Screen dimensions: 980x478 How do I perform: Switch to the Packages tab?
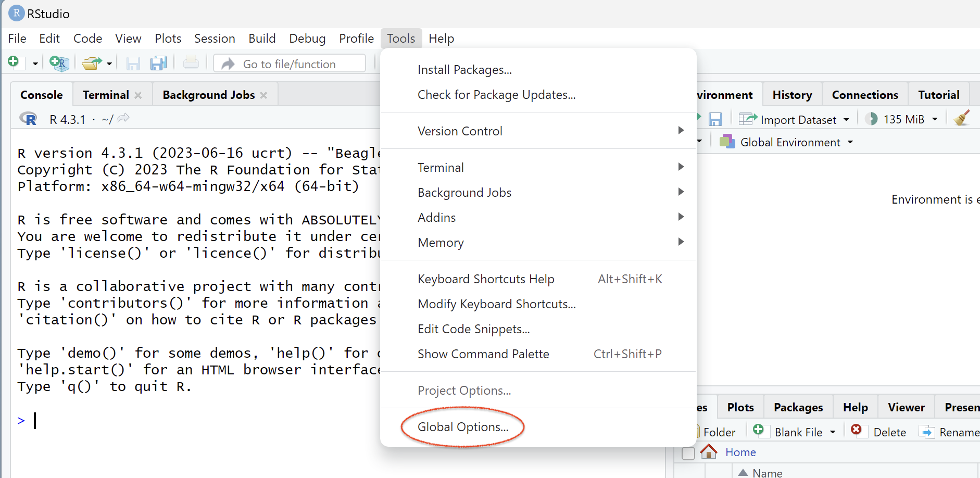(798, 407)
